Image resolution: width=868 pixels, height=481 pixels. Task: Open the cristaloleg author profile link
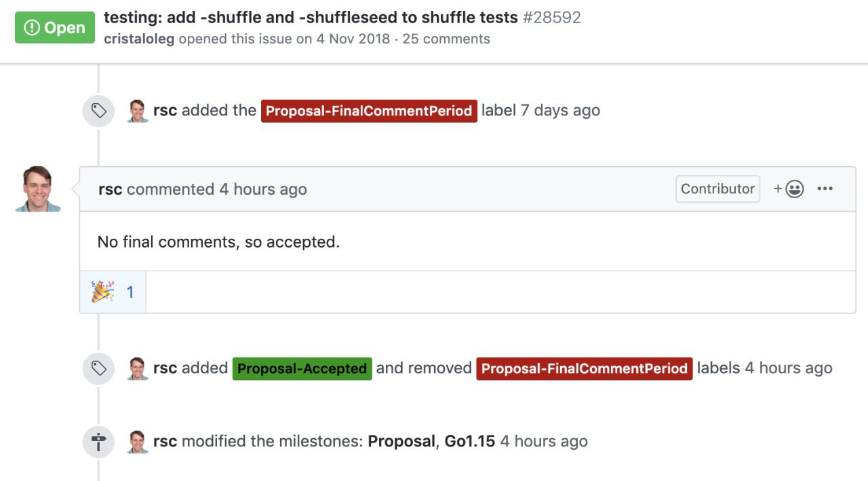click(x=139, y=39)
